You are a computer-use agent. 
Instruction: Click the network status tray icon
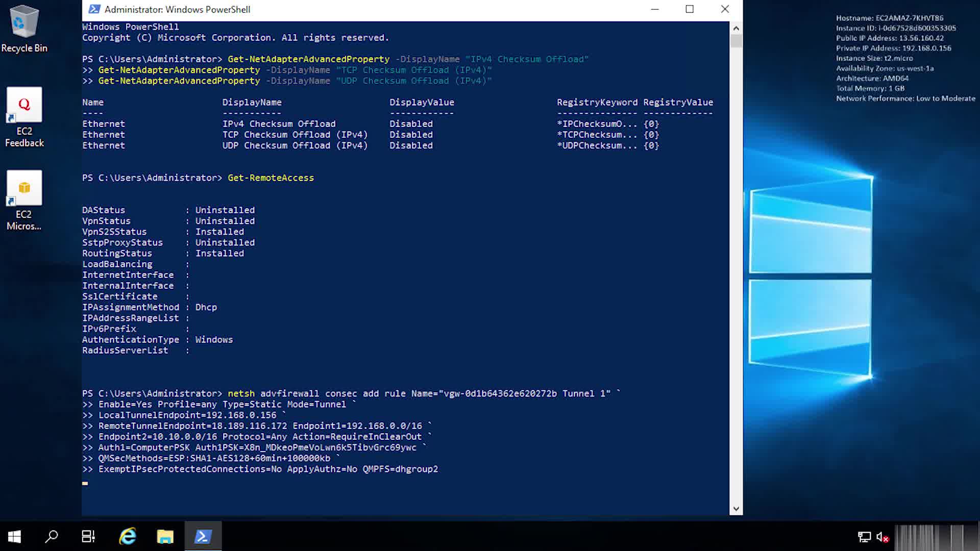864,537
